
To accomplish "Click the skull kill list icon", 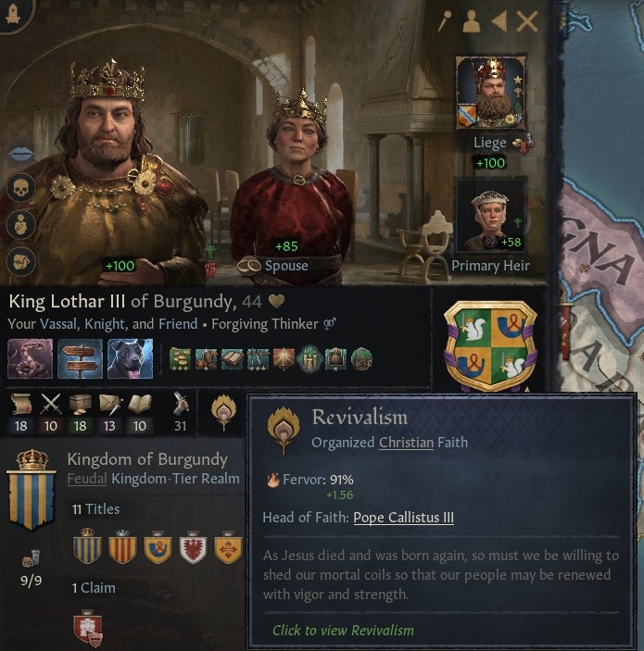I will (x=20, y=188).
